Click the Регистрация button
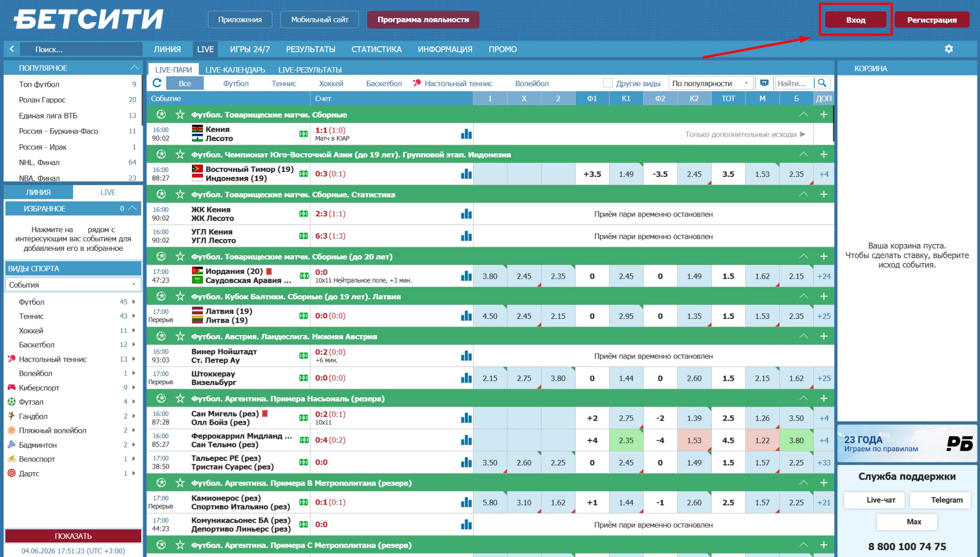This screenshot has width=980, height=557. [x=932, y=20]
